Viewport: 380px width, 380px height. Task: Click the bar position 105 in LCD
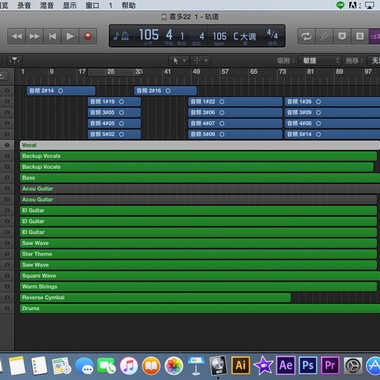tap(149, 35)
